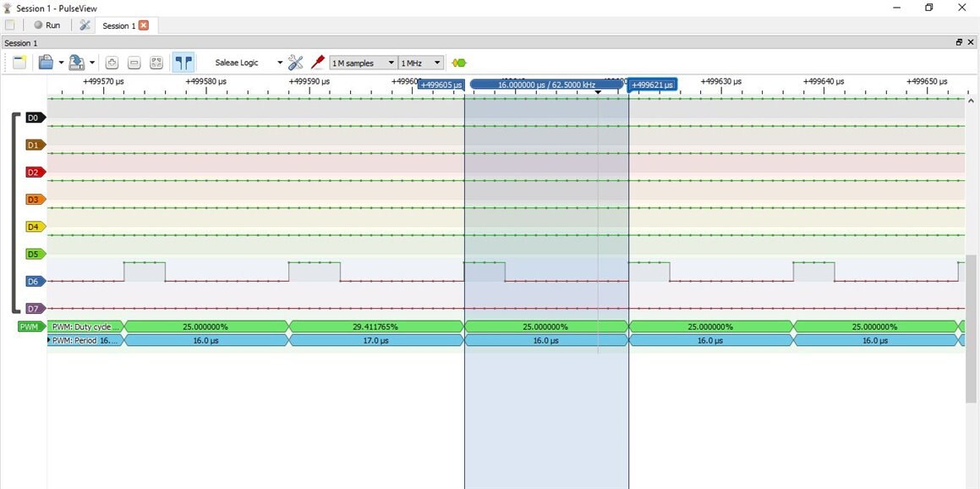Click the left cursor flag +499605 µs
The height and width of the screenshot is (489, 980).
pyautogui.click(x=441, y=85)
